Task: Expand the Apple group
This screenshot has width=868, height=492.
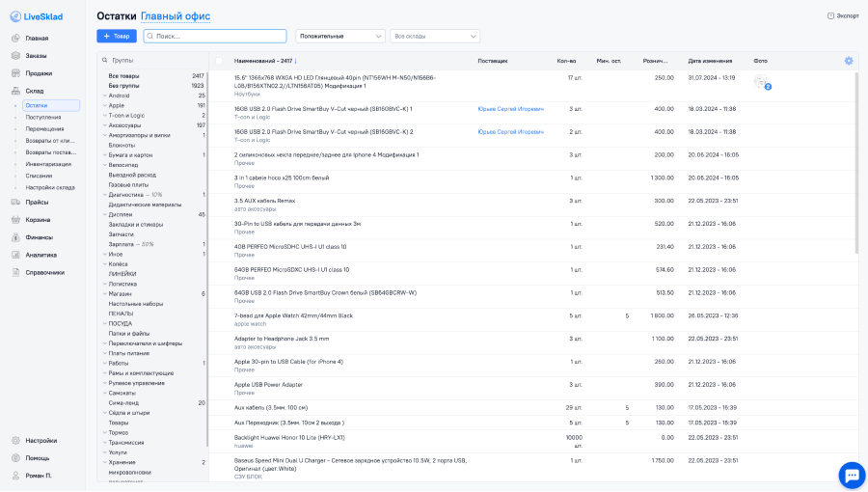Action: [104, 106]
